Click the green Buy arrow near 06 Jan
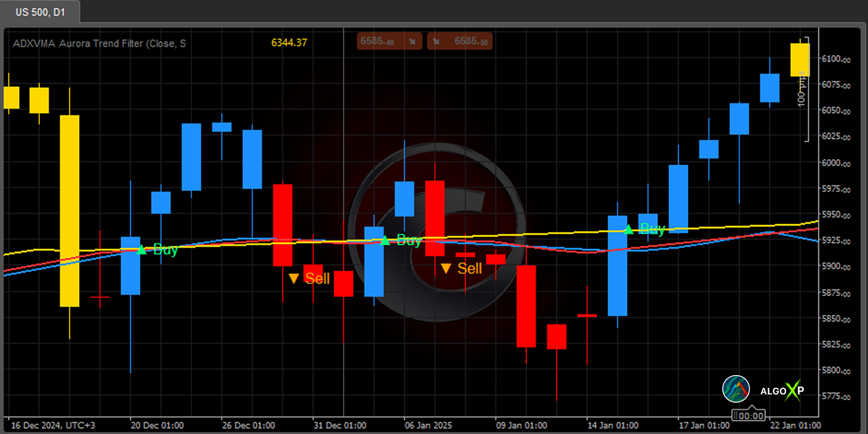The width and height of the screenshot is (868, 434). tap(385, 240)
